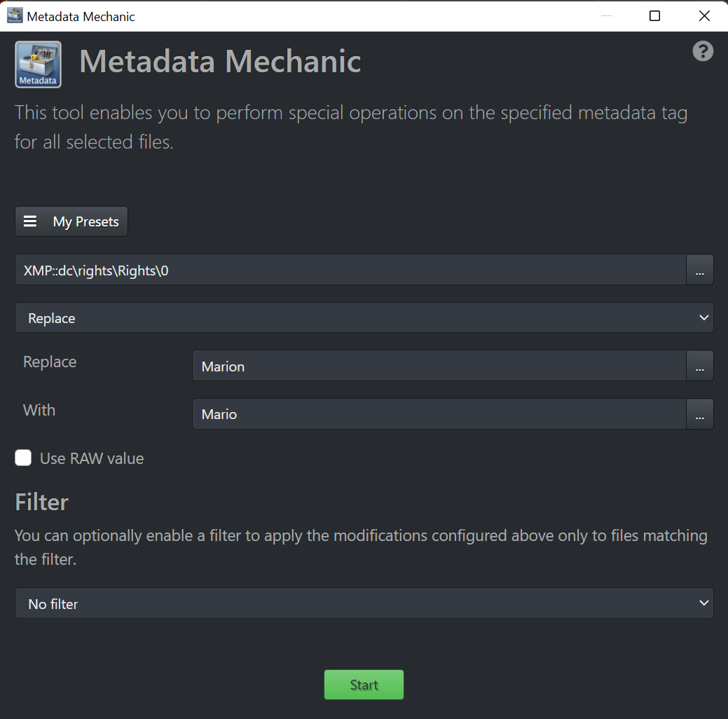728x719 pixels.
Task: Click the Metadata Mechanic toolbox logo
Action: (x=38, y=64)
